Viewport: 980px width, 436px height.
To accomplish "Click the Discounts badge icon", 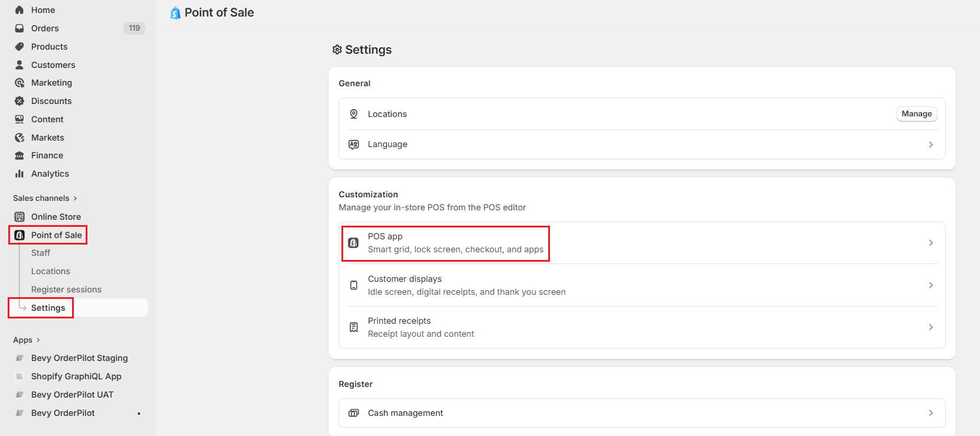I will pos(19,101).
